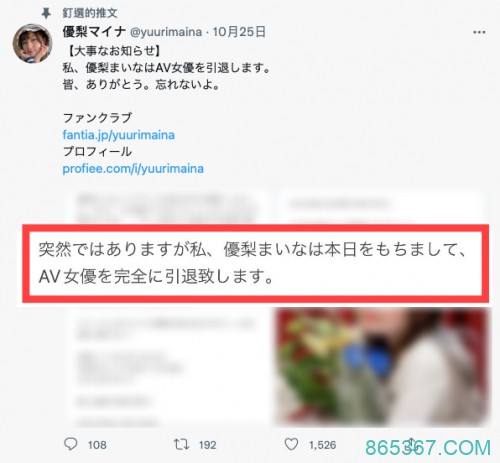The width and height of the screenshot is (500, 463).
Task: Click the display name 優梨マイナ
Action: click(94, 32)
